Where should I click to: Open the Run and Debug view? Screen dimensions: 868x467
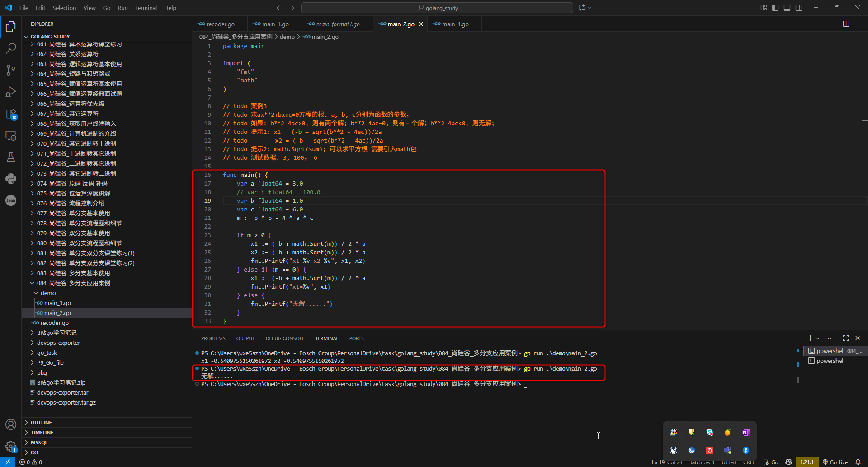pos(11,92)
